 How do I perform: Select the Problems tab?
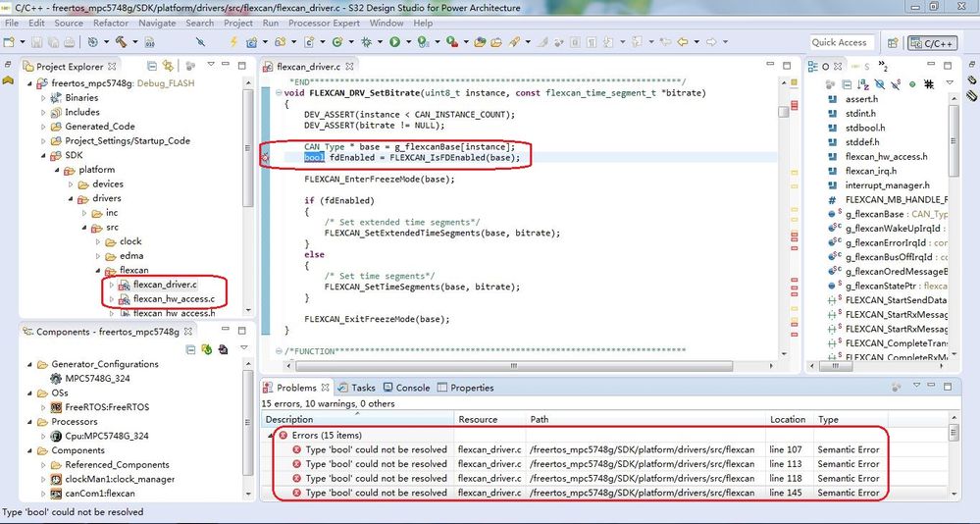click(296, 388)
